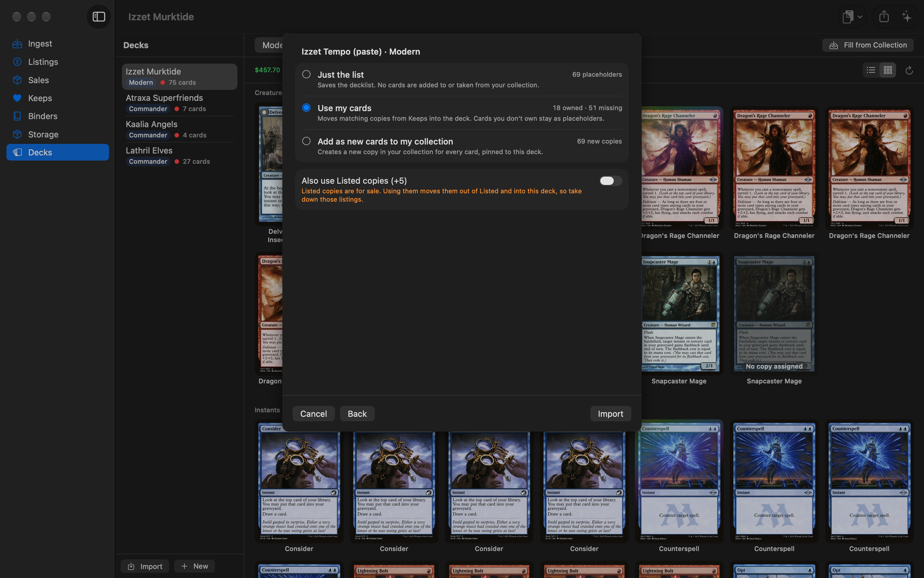This screenshot has height=578, width=924.
Task: Click Fill from Collection button
Action: pos(868,45)
